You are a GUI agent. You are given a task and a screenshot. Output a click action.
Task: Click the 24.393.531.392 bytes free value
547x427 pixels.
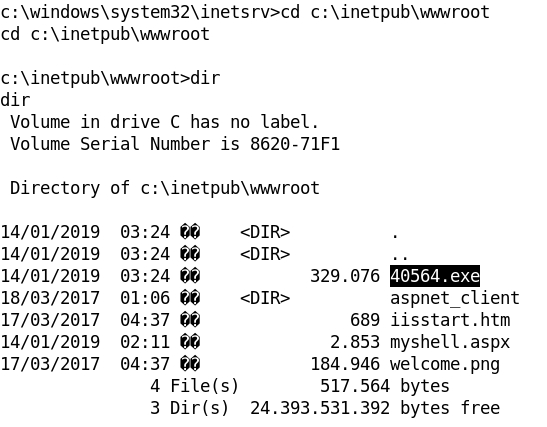[x=375, y=408]
